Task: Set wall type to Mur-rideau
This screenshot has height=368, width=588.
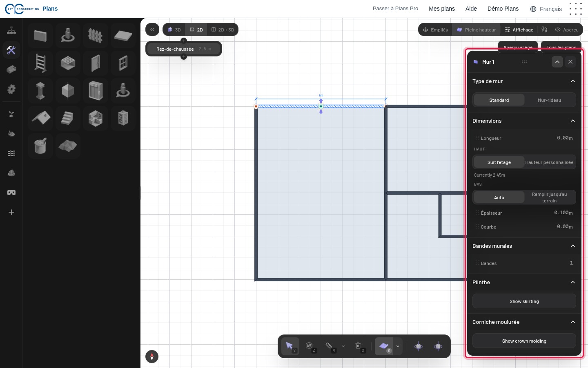Action: click(x=549, y=100)
